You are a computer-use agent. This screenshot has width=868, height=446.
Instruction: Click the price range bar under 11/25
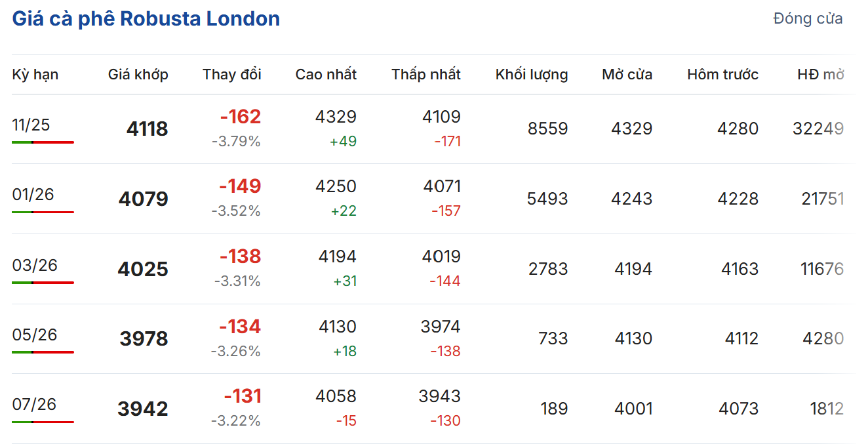[43, 142]
